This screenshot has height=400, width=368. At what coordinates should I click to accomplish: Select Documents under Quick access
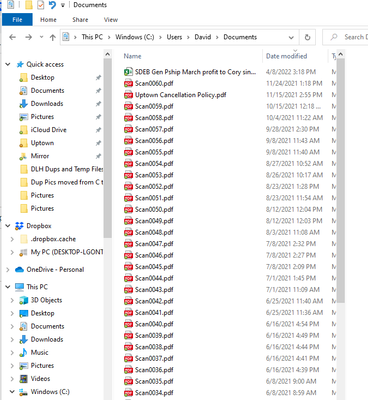[47, 90]
